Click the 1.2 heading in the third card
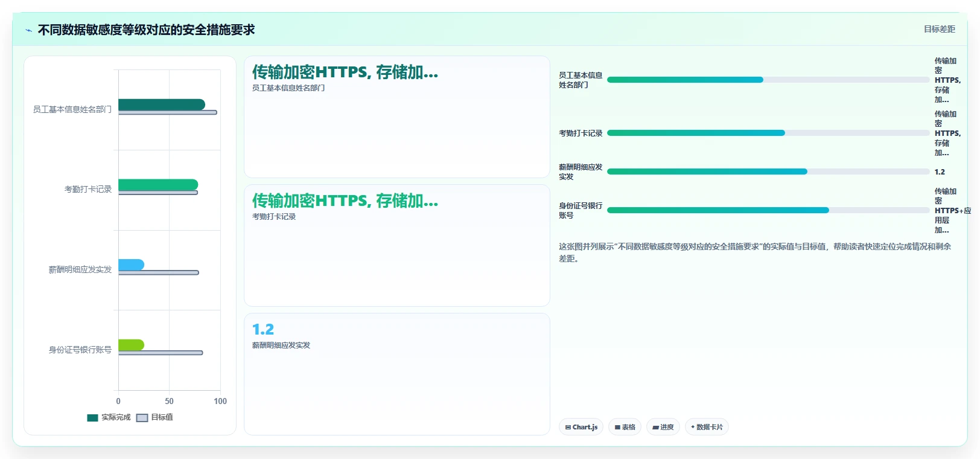This screenshot has width=980, height=459. [x=263, y=329]
